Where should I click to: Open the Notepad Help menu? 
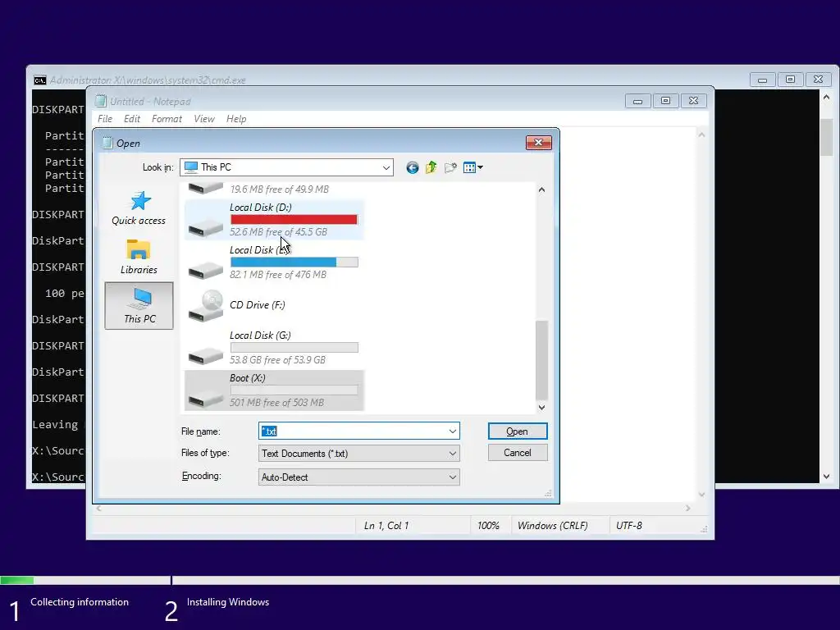[236, 119]
